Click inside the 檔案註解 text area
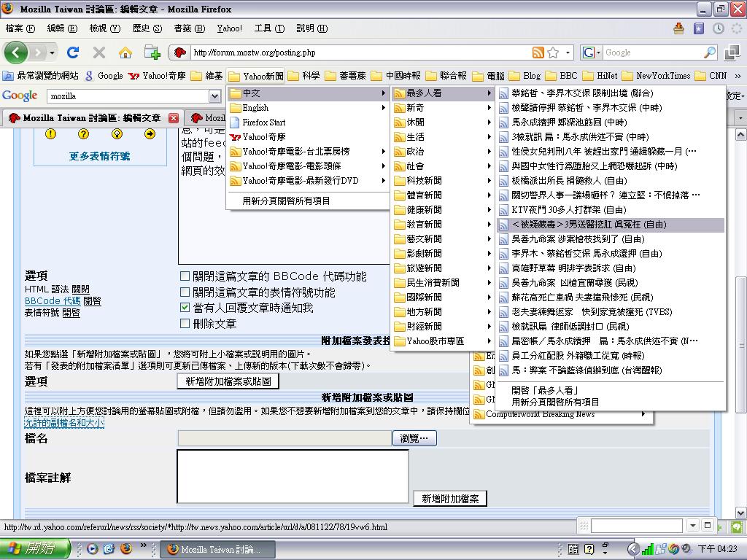 click(293, 476)
